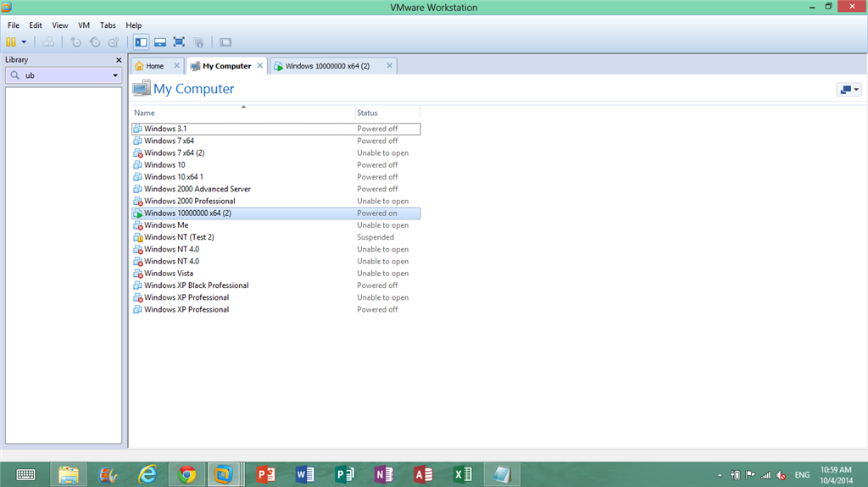
Task: Open Publisher from the taskbar
Action: [x=344, y=474]
